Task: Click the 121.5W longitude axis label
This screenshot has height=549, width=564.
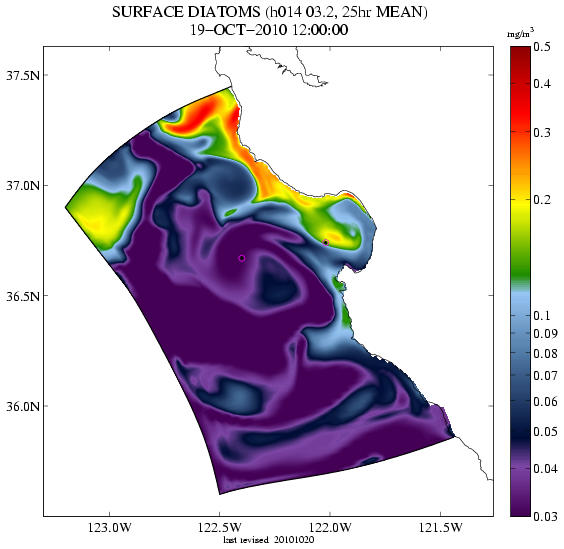Action: [x=440, y=527]
